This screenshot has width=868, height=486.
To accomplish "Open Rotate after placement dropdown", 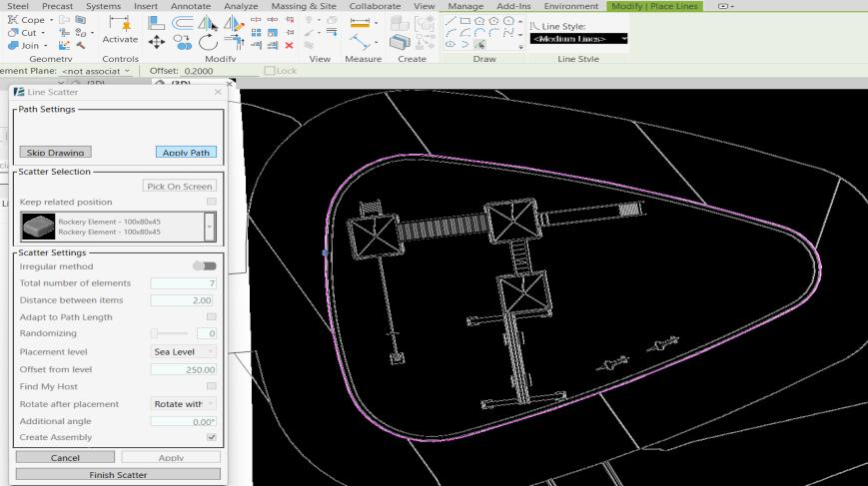I will tap(183, 404).
